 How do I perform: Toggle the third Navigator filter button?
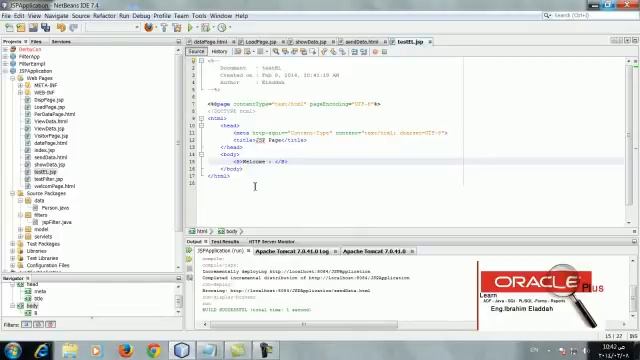tap(51, 324)
